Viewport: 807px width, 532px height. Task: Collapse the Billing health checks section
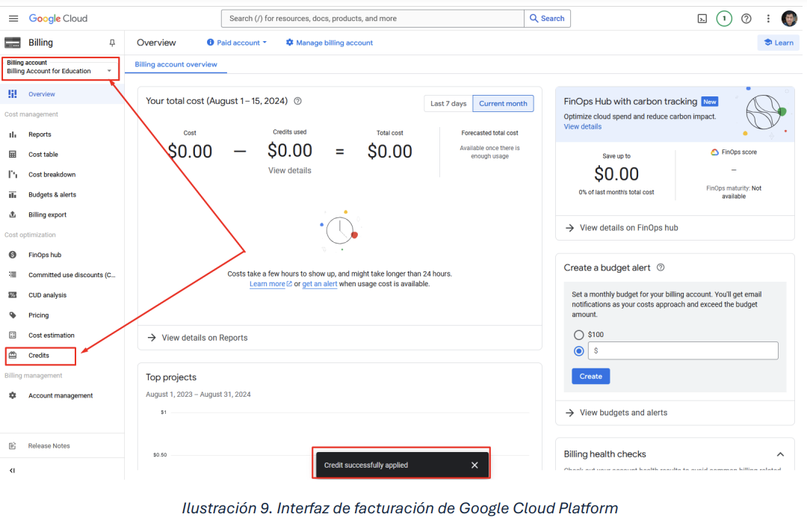pyautogui.click(x=780, y=455)
